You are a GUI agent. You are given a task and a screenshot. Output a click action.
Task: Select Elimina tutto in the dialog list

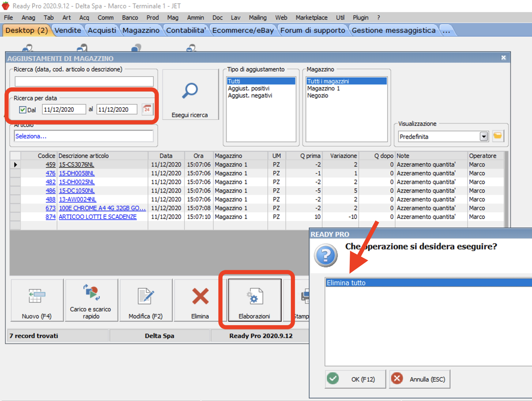(x=429, y=283)
